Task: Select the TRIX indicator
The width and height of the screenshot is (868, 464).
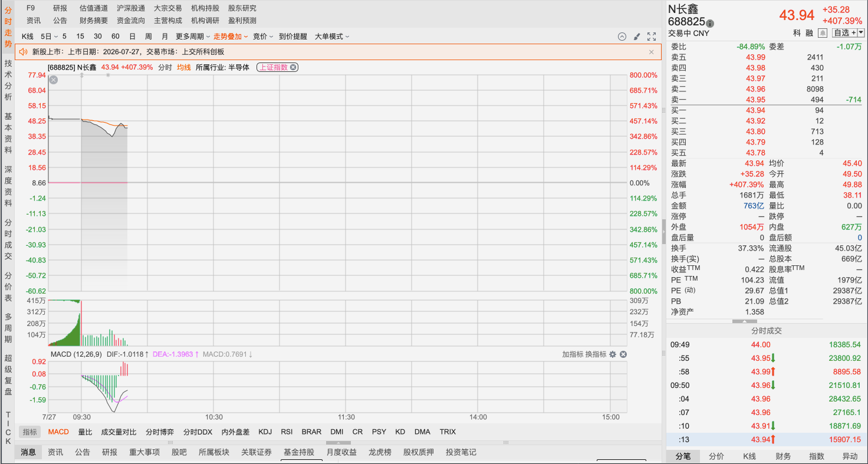Action: [x=448, y=432]
